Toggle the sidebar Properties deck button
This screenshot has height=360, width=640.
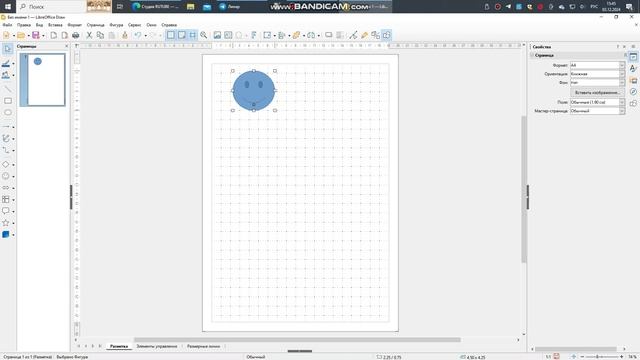633,57
